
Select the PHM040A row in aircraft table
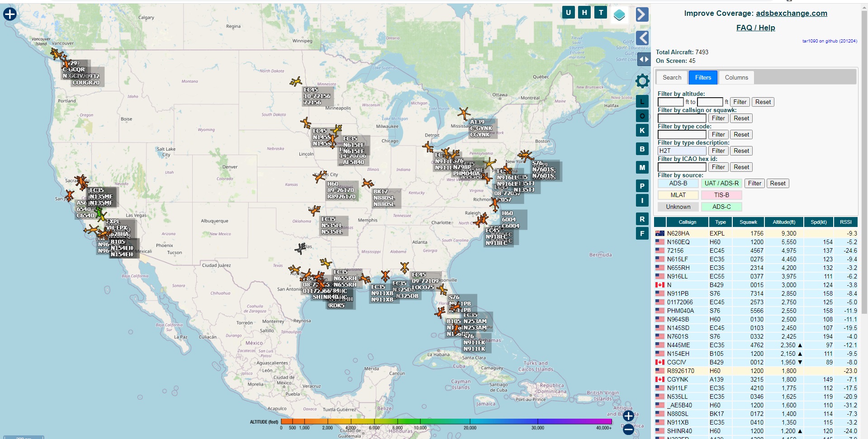(756, 311)
